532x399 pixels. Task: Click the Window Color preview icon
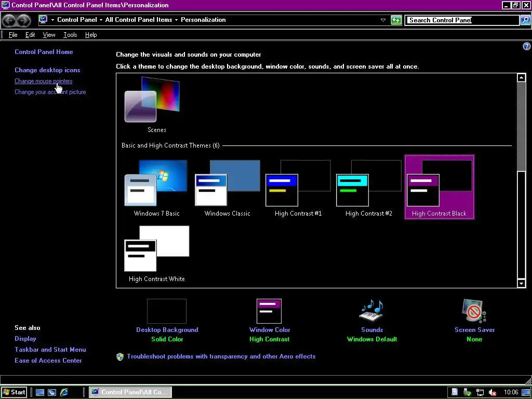tap(269, 311)
